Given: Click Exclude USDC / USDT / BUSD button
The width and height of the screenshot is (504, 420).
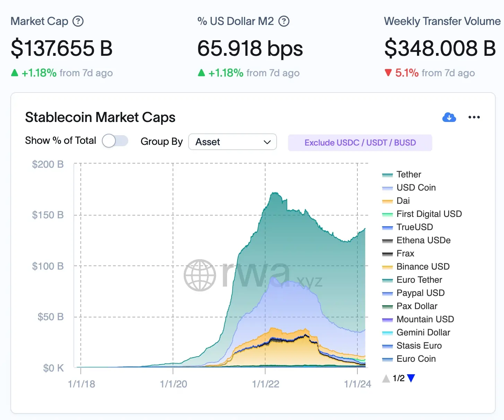Looking at the screenshot, I should click(360, 143).
